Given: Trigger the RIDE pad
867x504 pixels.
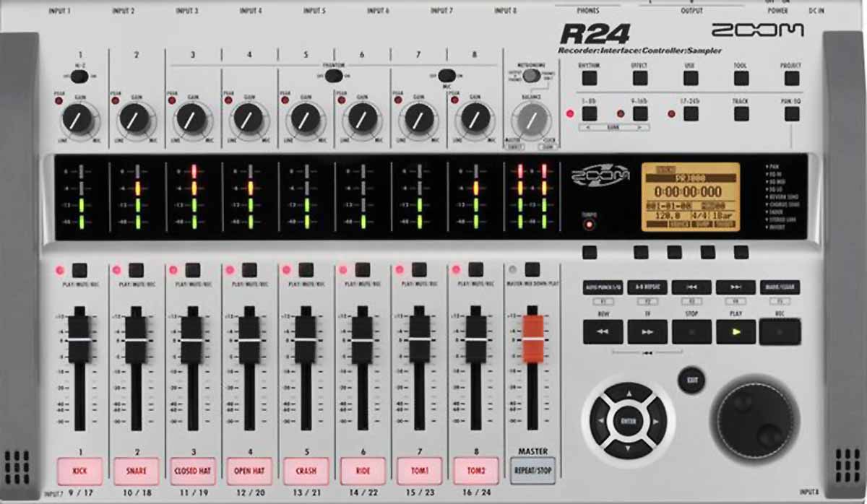Looking at the screenshot, I should (x=363, y=472).
